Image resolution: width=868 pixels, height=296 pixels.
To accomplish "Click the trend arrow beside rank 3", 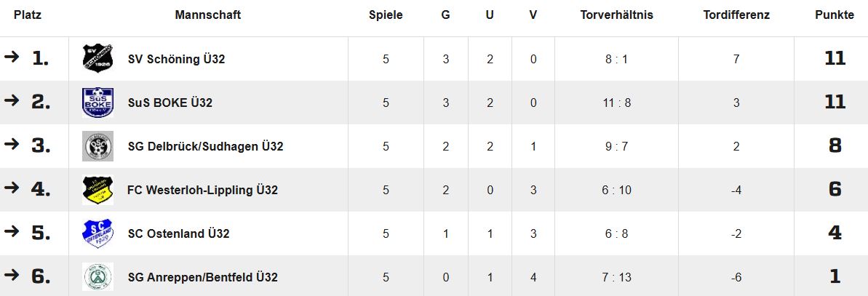I will (x=11, y=145).
